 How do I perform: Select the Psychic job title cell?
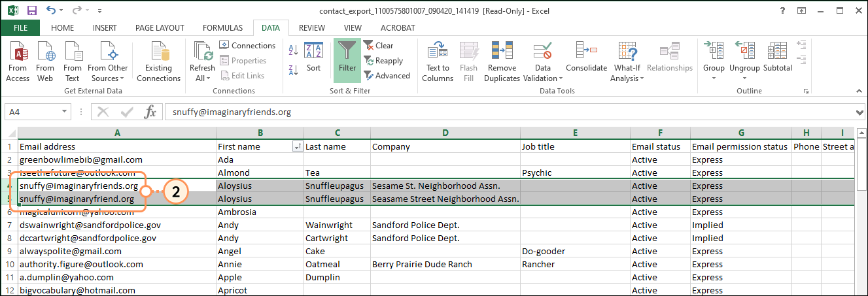[x=575, y=173]
